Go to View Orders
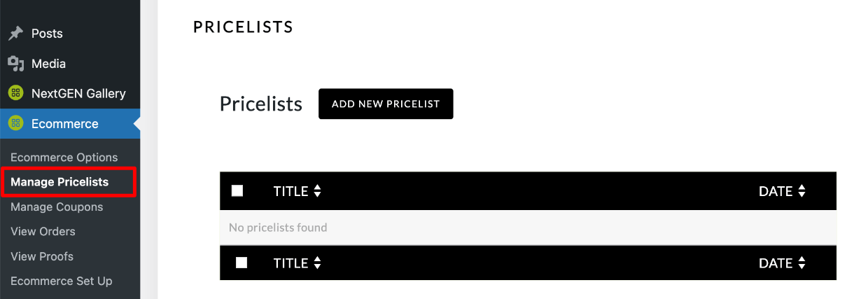Screen dimensions: 868x299 tap(43, 231)
